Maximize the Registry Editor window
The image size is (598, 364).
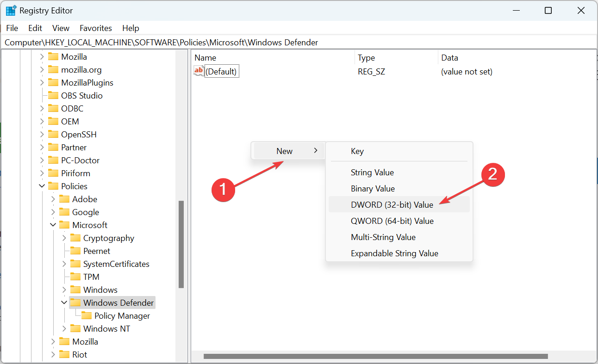548,10
